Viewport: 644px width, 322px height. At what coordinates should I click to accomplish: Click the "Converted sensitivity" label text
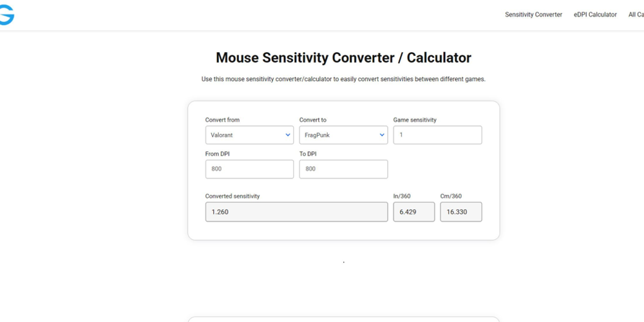pyautogui.click(x=232, y=196)
